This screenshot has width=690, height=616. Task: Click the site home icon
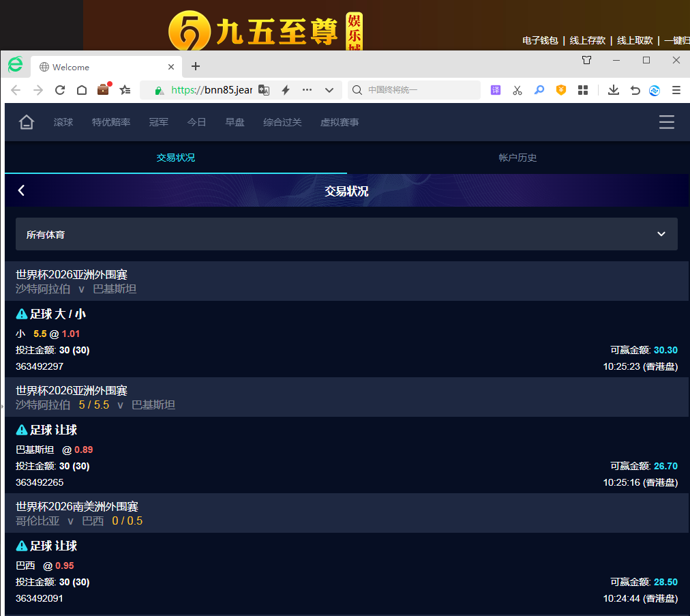(27, 122)
